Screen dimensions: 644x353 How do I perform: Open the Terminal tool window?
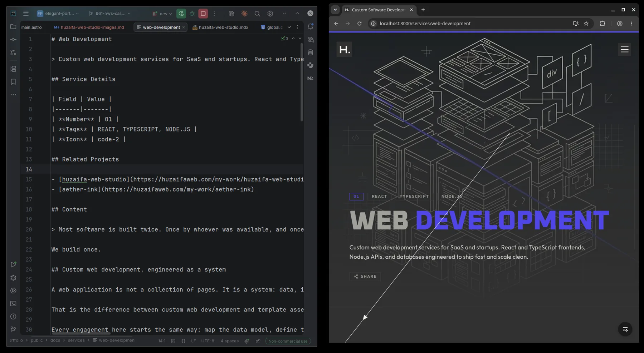(x=13, y=304)
